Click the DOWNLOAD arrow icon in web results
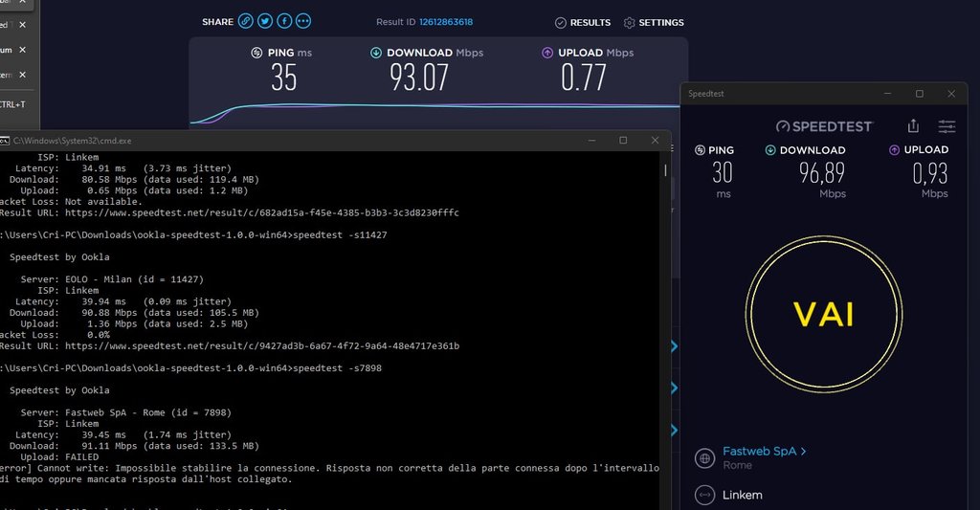This screenshot has width=980, height=510. [x=375, y=53]
